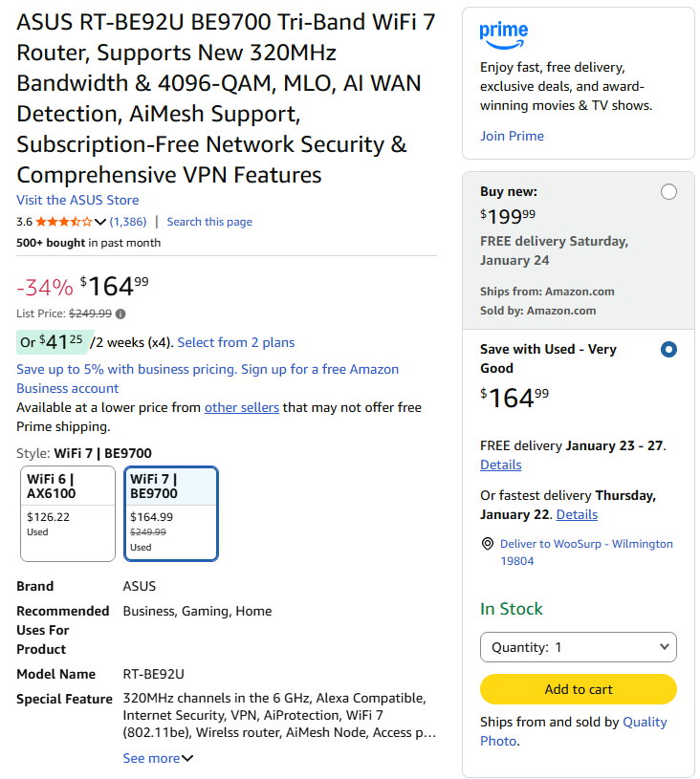The width and height of the screenshot is (700, 779).
Task: Open the Visit the ASUS Store link
Action: [77, 200]
